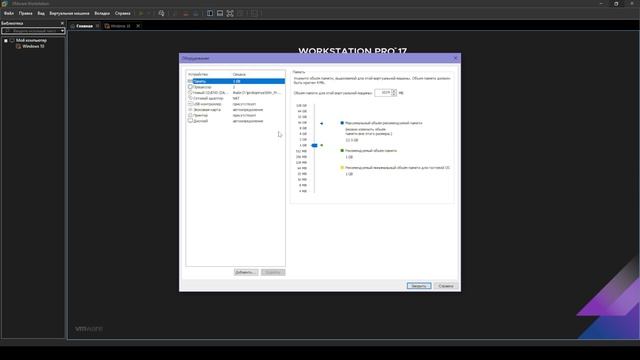
Task: Close the Windows 10 tab
Action: (138, 26)
